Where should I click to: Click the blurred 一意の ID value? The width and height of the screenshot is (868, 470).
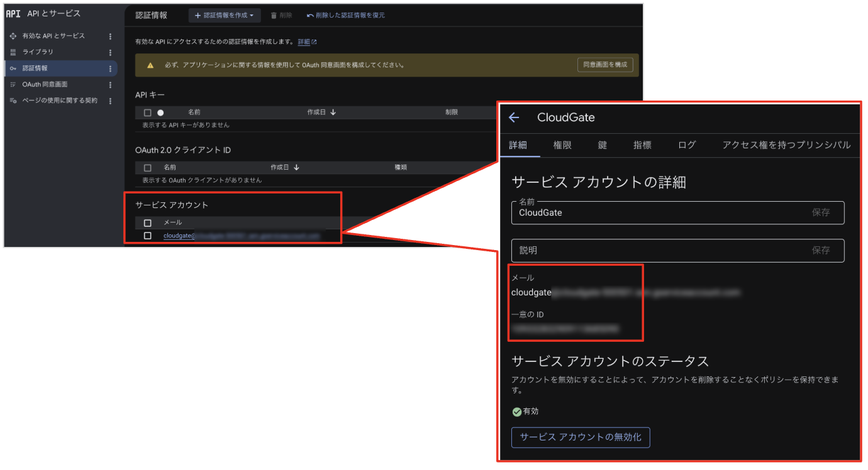(x=565, y=329)
